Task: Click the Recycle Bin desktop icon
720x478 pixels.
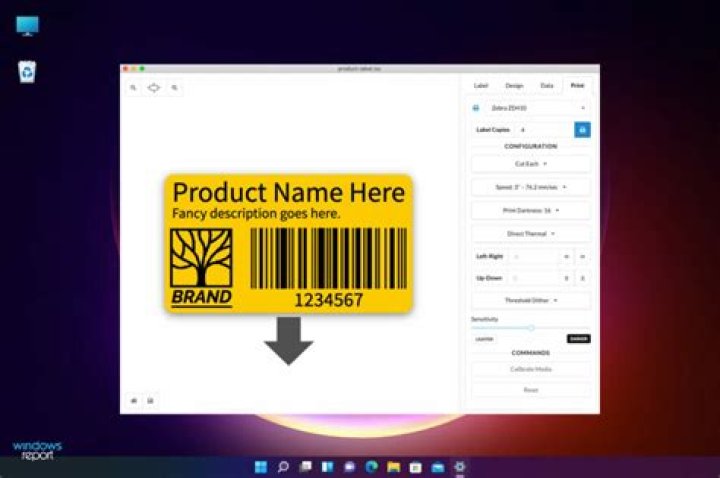Action: pos(27,72)
